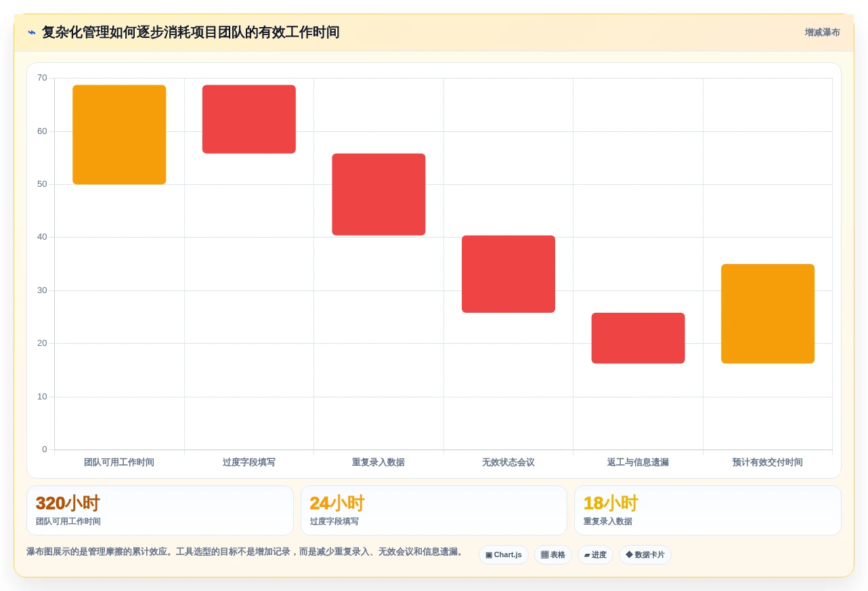The height and width of the screenshot is (591, 868).
Task: Click the orange 团队可用工作时间 bar
Action: [119, 135]
